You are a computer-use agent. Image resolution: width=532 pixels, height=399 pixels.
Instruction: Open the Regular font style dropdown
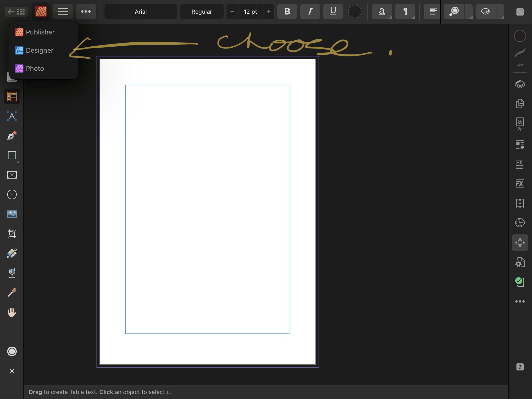click(x=202, y=11)
